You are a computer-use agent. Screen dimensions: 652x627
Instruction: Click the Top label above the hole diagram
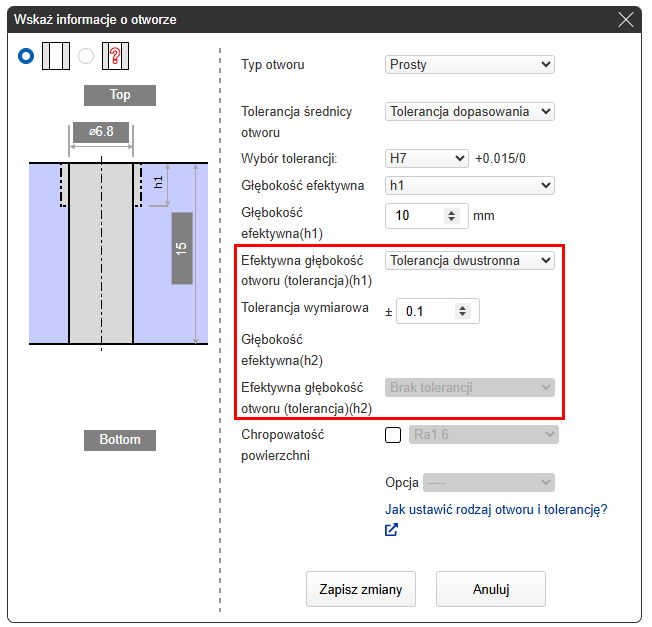[x=120, y=95]
